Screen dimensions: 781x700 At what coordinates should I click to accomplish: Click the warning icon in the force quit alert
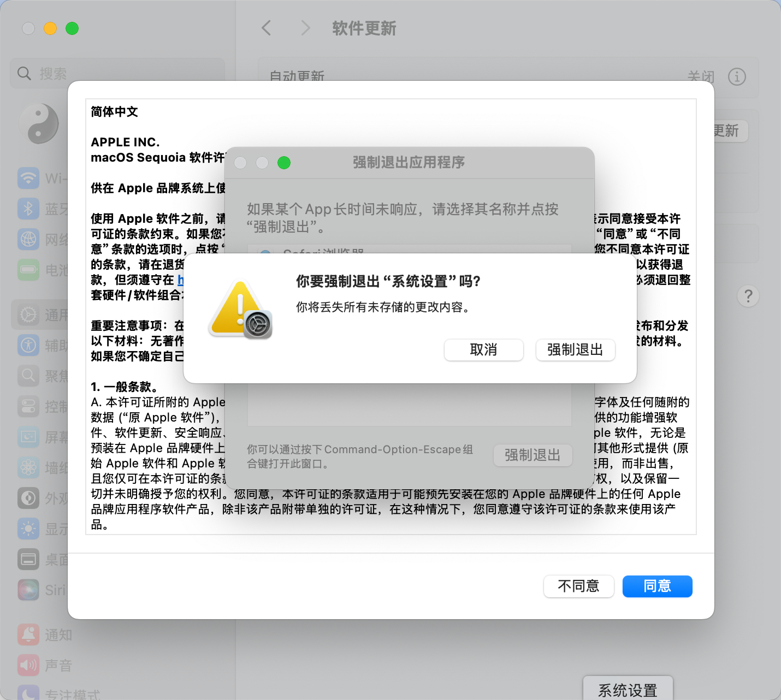[241, 309]
